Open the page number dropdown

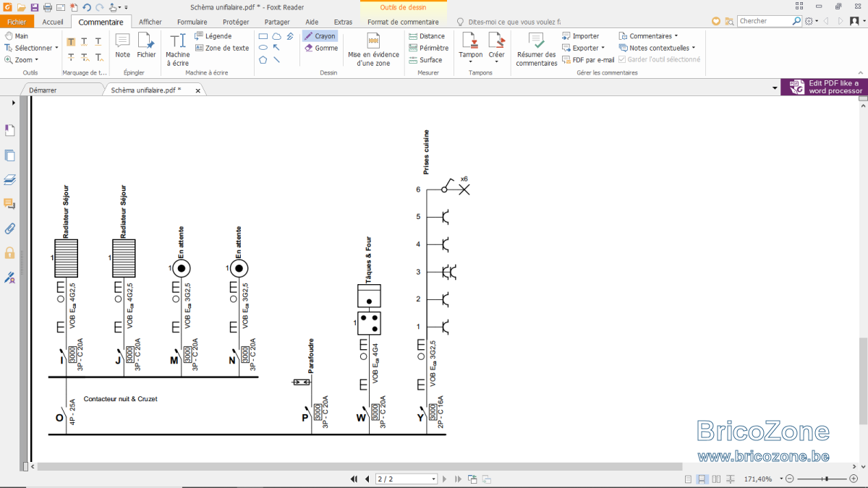(434, 479)
